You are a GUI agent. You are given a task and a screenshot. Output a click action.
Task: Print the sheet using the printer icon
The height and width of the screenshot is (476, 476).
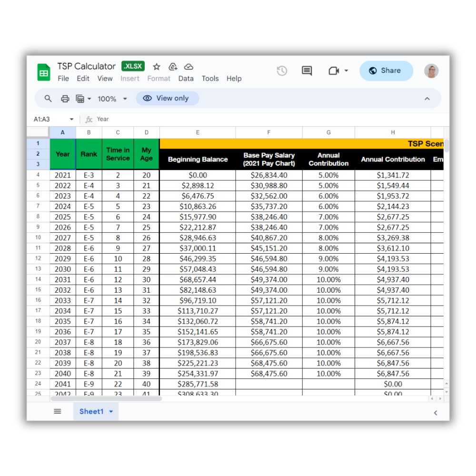click(65, 99)
